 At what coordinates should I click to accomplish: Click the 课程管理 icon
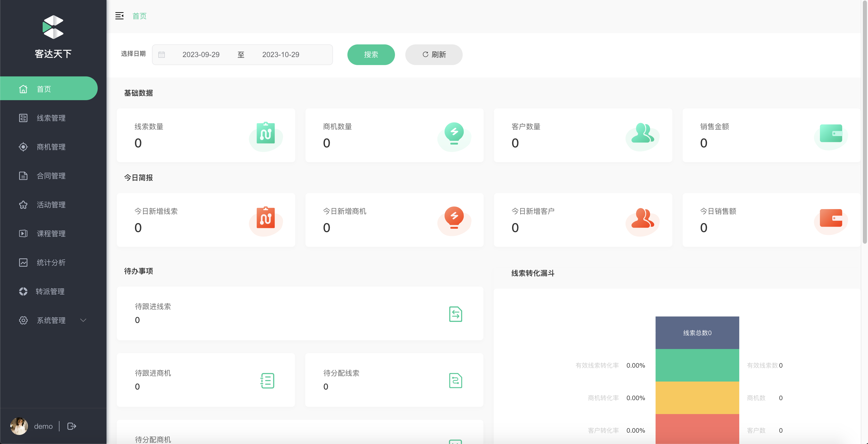coord(23,233)
